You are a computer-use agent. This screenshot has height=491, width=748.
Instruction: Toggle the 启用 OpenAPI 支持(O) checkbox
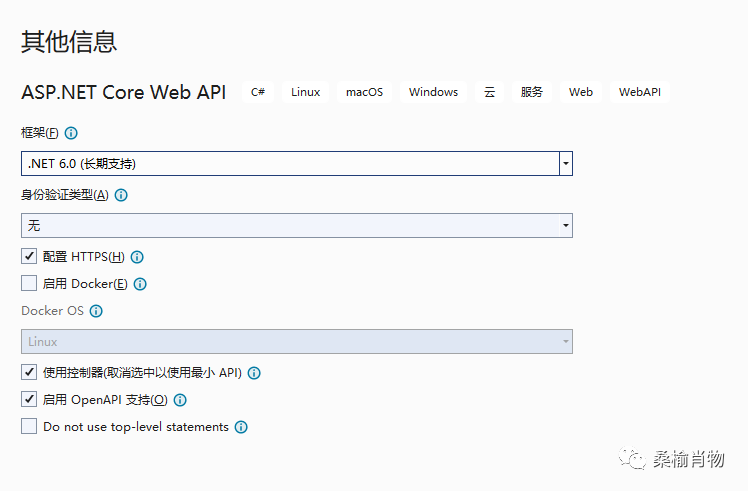tap(29, 399)
